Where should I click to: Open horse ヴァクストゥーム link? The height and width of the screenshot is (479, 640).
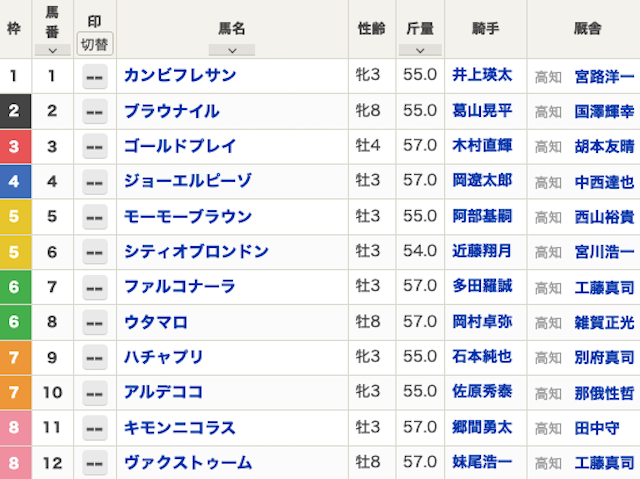(188, 462)
